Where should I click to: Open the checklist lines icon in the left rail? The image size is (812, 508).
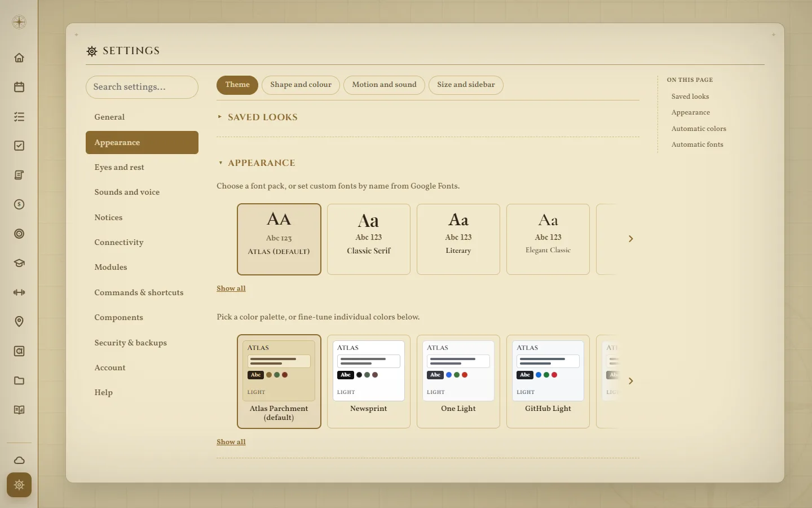click(19, 116)
